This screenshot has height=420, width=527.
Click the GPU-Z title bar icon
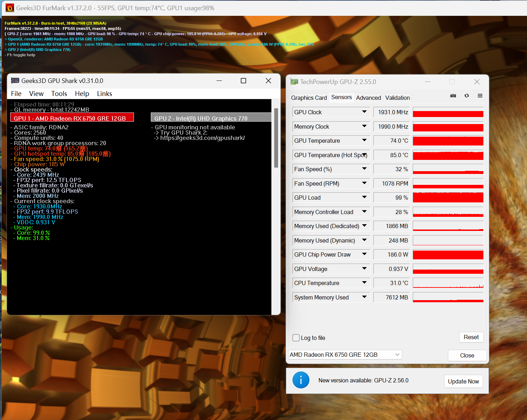coord(294,82)
